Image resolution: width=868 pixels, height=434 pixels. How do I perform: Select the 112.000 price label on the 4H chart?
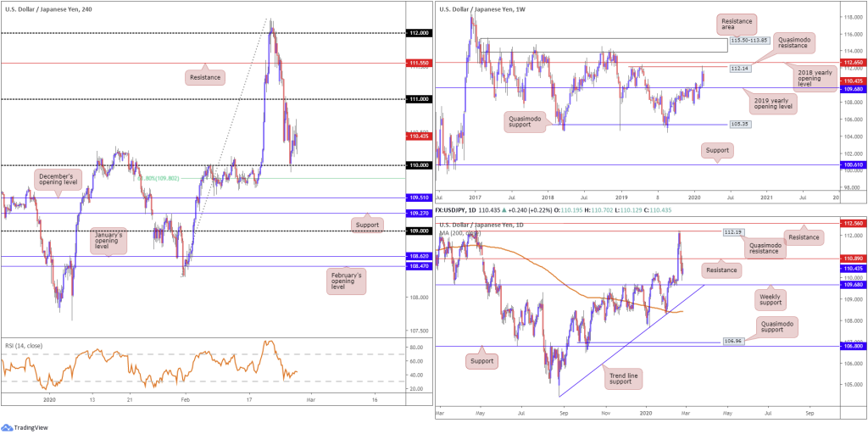tap(420, 33)
